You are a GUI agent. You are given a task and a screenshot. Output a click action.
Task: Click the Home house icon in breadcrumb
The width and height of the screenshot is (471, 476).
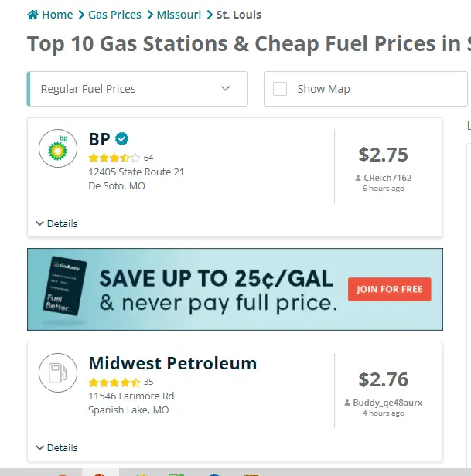32,15
